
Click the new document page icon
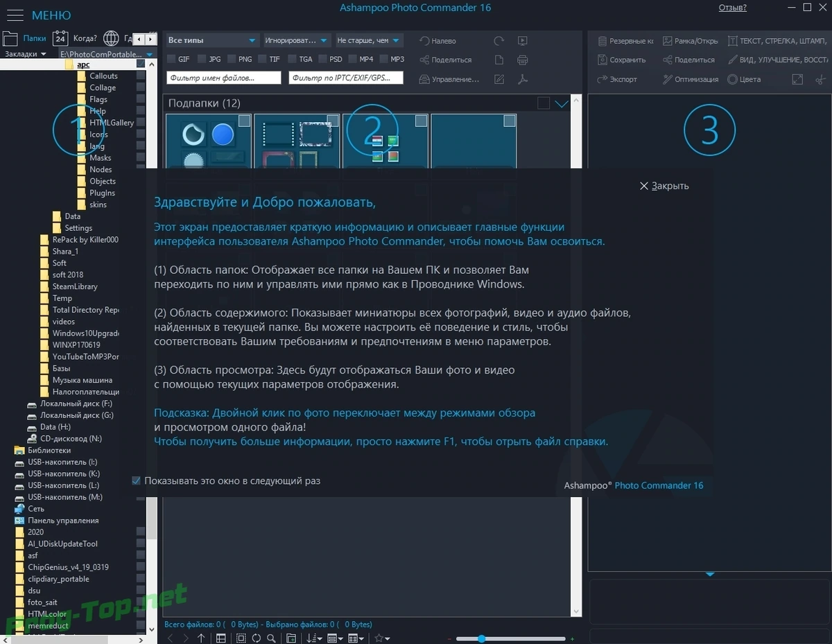(x=499, y=60)
